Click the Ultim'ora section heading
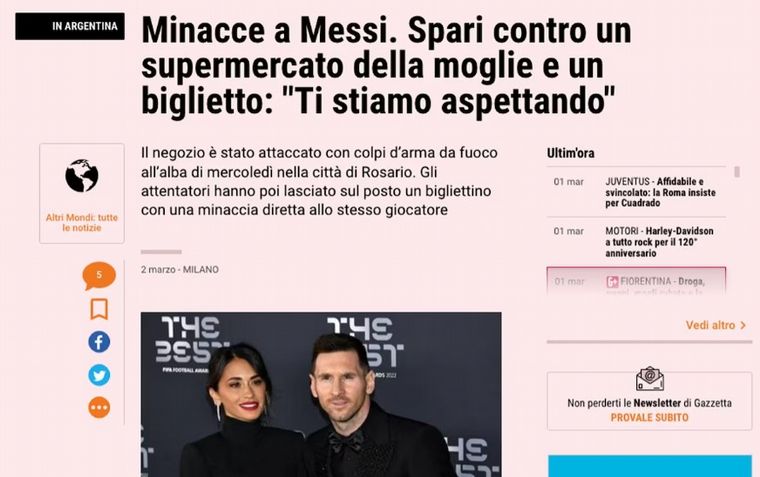The image size is (760, 477). (570, 153)
